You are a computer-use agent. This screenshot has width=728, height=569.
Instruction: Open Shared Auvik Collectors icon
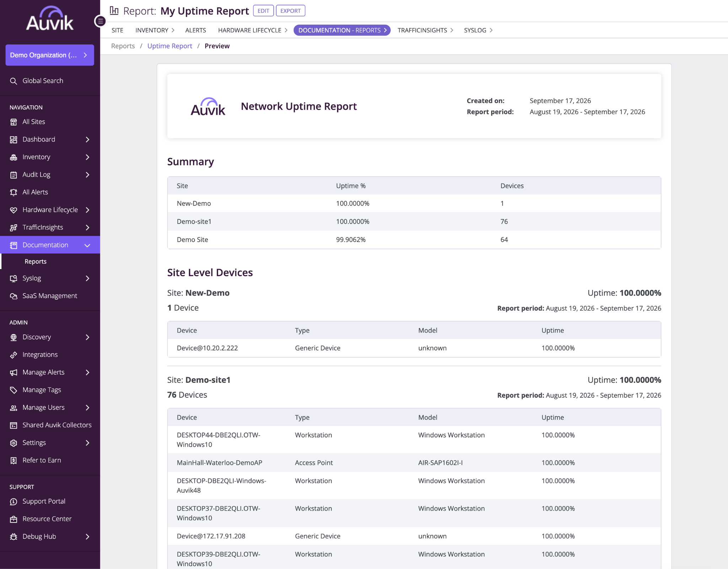(x=14, y=425)
